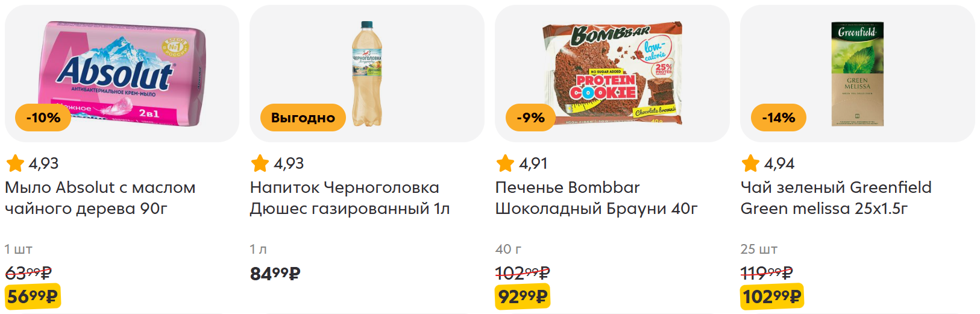
Task: Open the Черноголовка Дюшес bottle image
Action: coord(366,74)
